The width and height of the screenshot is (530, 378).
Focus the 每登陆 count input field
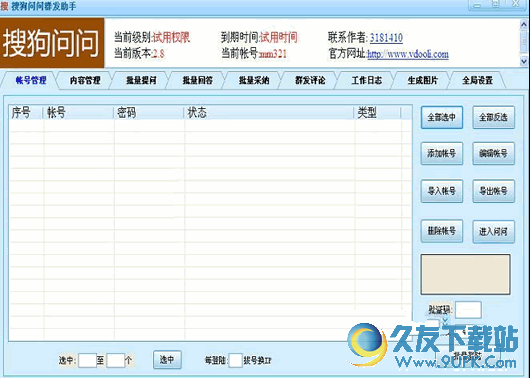click(x=236, y=360)
